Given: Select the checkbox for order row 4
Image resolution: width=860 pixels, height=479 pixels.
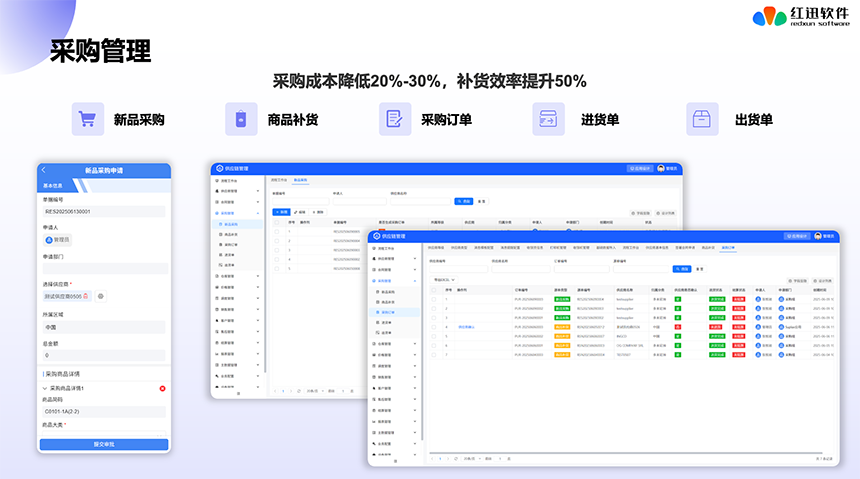Looking at the screenshot, I should point(434,326).
